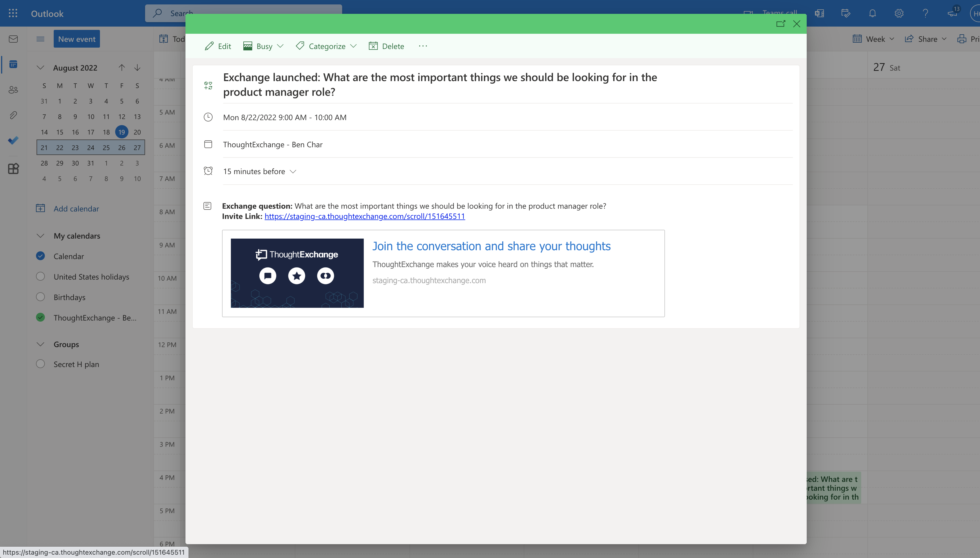Click the reminder alarm clock icon
The width and height of the screenshot is (980, 558).
coord(208,171)
